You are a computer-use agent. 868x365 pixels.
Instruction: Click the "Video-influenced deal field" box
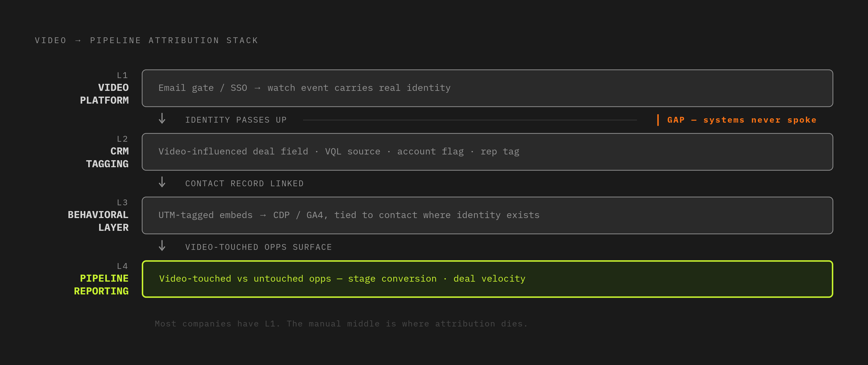pyautogui.click(x=487, y=152)
